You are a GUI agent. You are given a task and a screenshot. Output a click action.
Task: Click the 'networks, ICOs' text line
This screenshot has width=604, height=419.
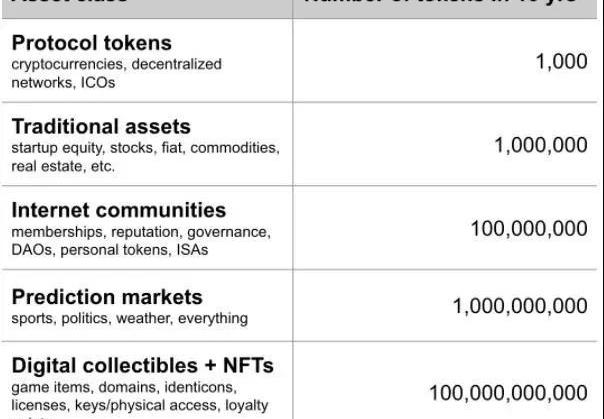click(63, 82)
